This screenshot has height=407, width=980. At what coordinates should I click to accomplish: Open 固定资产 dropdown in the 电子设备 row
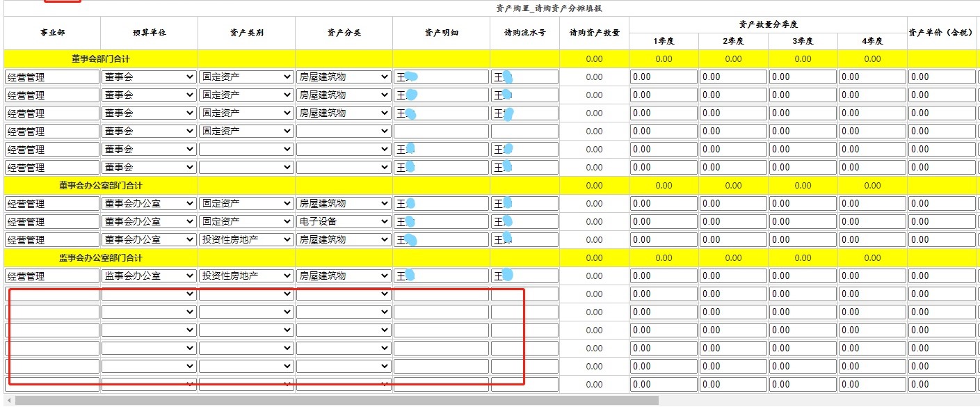click(x=246, y=221)
